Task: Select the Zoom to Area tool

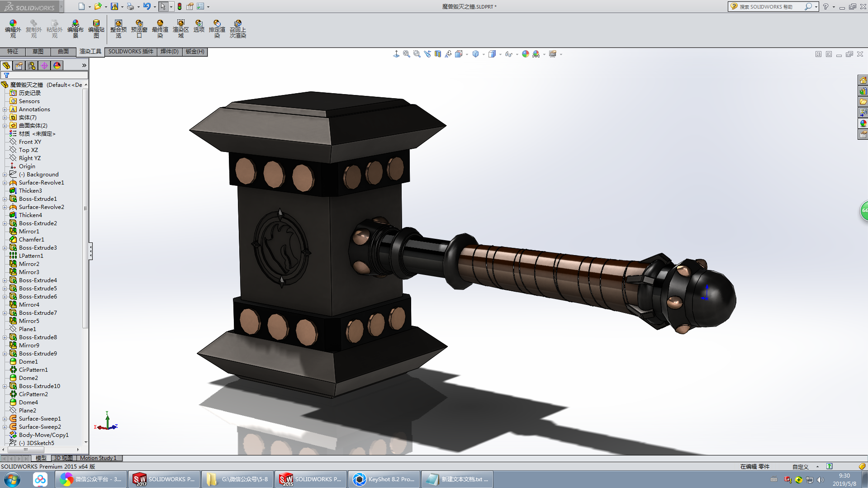Action: (x=417, y=54)
